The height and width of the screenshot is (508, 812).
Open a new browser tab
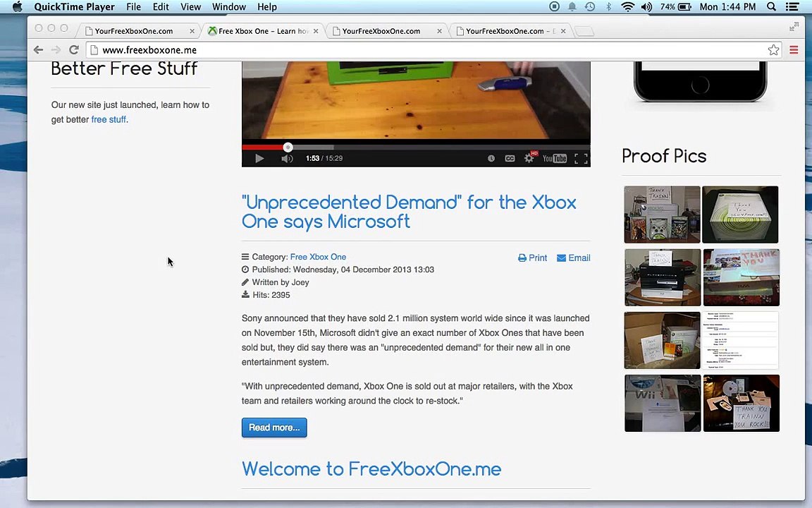click(x=584, y=32)
